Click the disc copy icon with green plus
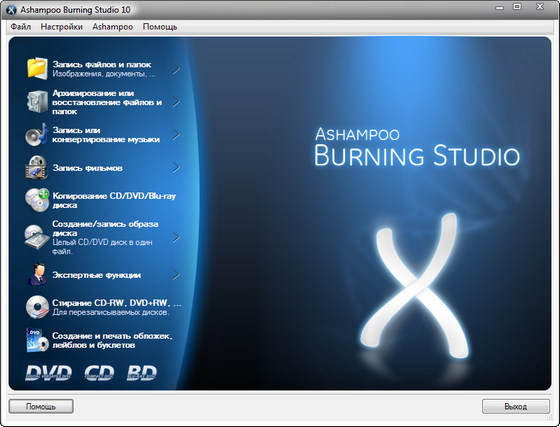560x427 pixels. pos(37,200)
